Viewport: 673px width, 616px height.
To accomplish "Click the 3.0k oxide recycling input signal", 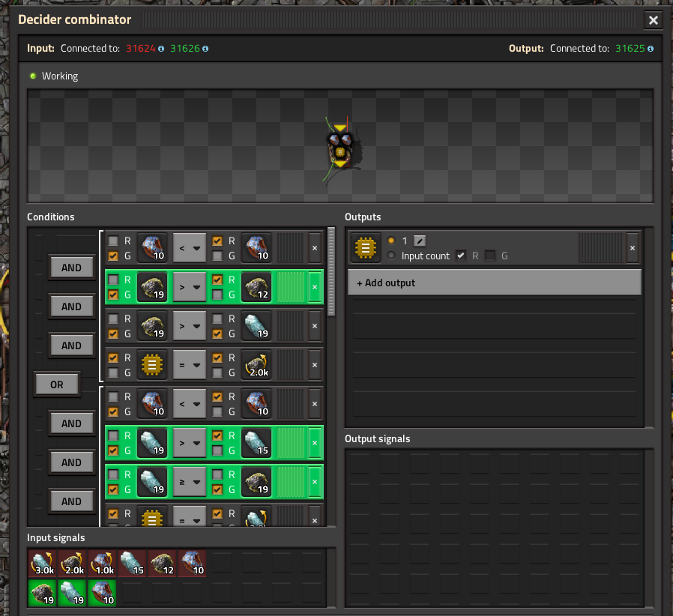I will coord(43,564).
